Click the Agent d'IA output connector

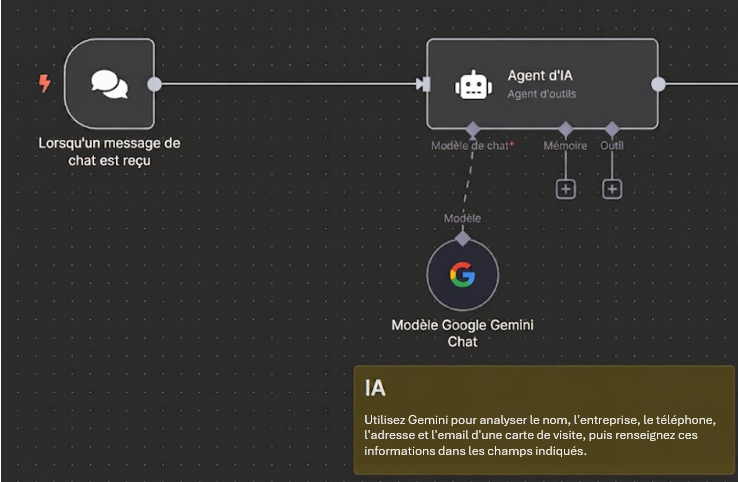(658, 84)
